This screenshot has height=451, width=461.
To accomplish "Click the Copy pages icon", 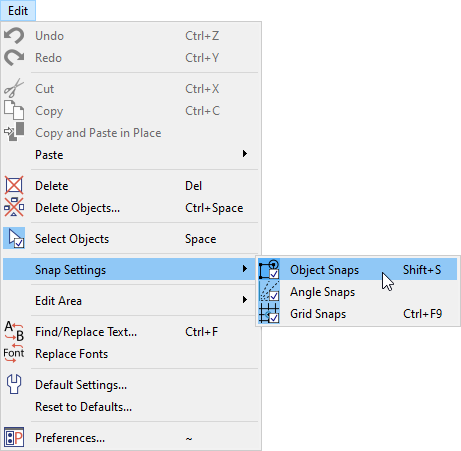I will pyautogui.click(x=14, y=110).
